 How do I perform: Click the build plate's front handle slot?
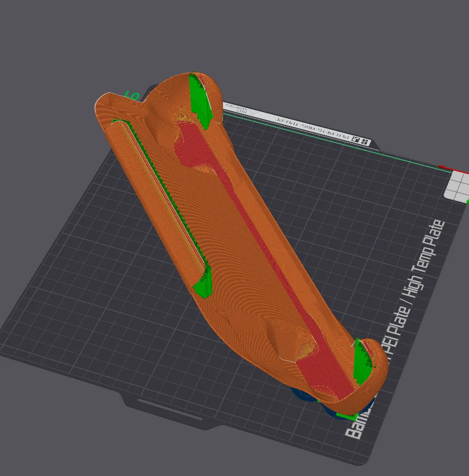coord(169,410)
